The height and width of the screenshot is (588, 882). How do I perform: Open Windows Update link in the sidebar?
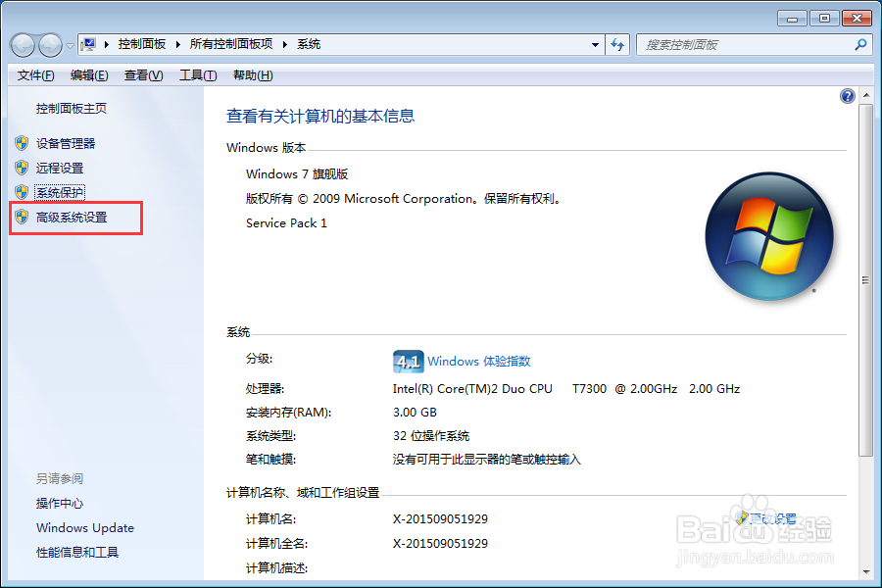[x=85, y=528]
